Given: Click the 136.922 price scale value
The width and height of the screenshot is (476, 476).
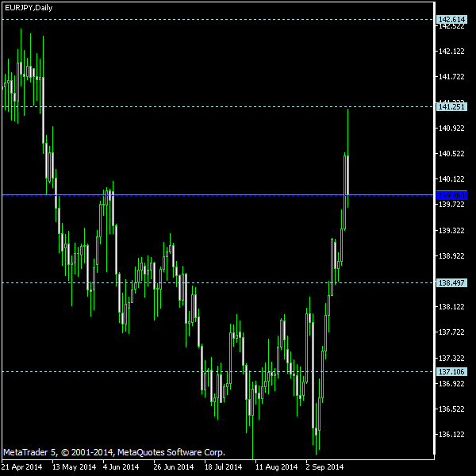Looking at the screenshot, I should pyautogui.click(x=451, y=384).
